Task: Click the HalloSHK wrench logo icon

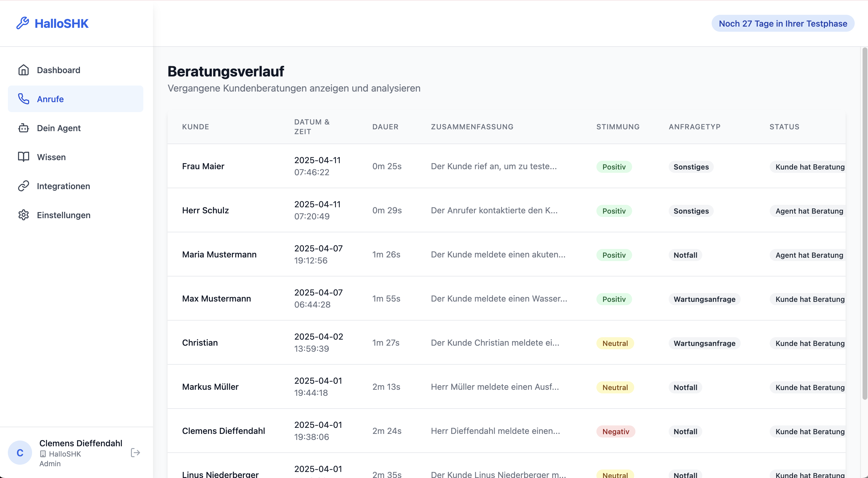Action: (x=23, y=23)
